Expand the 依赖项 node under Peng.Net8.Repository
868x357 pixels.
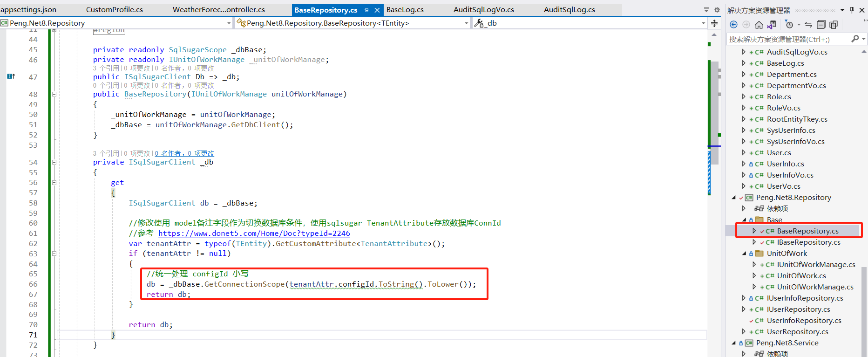(743, 208)
